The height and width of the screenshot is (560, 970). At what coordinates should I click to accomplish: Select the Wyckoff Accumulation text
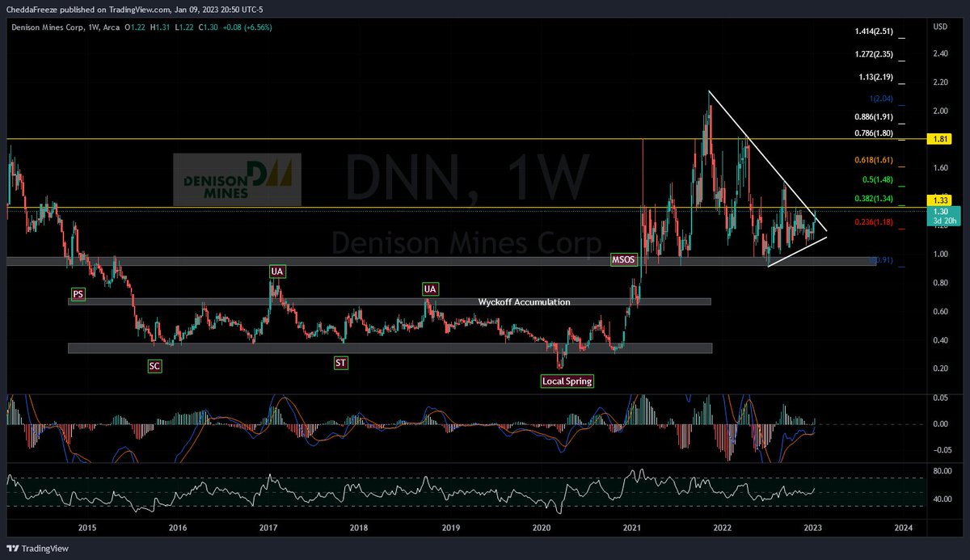(x=524, y=302)
